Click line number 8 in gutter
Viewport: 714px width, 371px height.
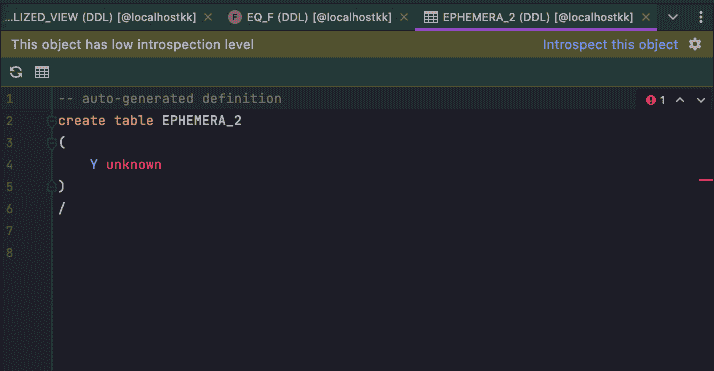(x=10, y=253)
